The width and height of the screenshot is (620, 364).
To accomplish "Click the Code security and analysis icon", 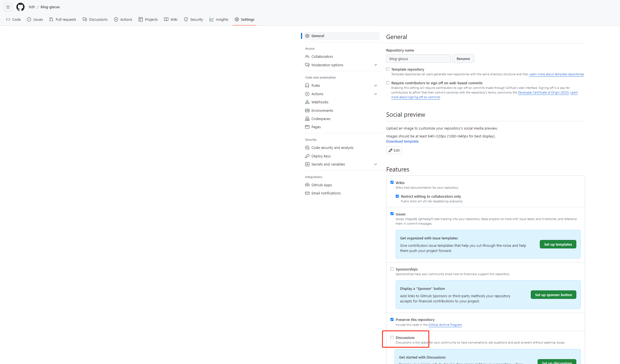I will pyautogui.click(x=307, y=148).
